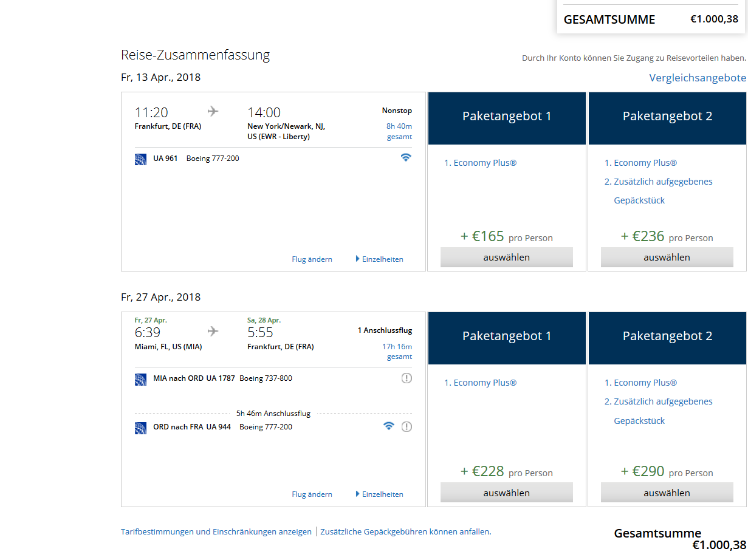The height and width of the screenshot is (560, 748).
Task: Select Paketangebot 1 for +€165 outbound
Action: point(506,258)
